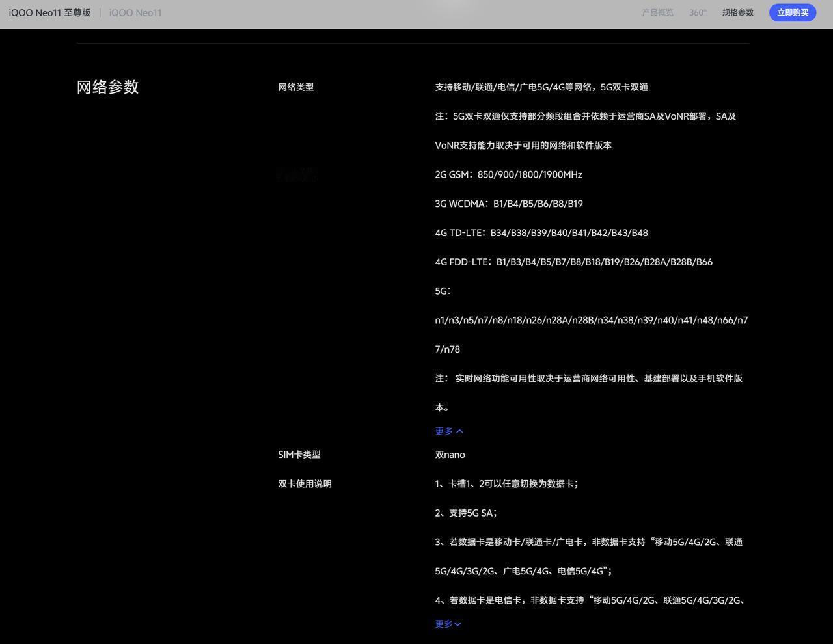Viewport: 833px width, 644px height.
Task: Click the '7/n78' continuation line
Action: coord(447,349)
